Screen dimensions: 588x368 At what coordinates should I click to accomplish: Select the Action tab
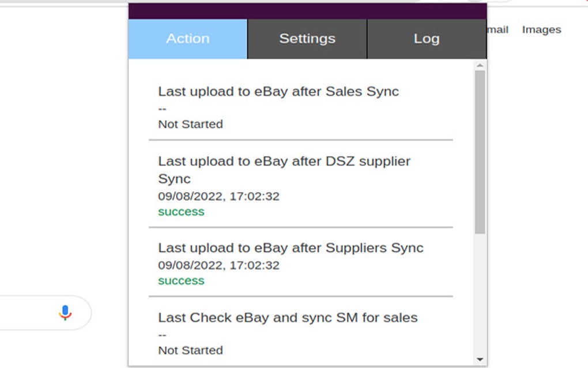click(187, 39)
